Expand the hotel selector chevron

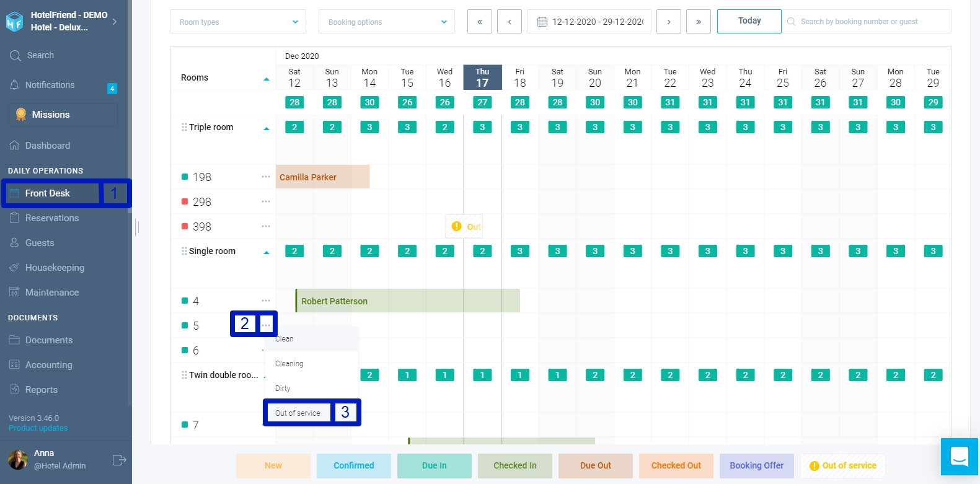pyautogui.click(x=115, y=21)
